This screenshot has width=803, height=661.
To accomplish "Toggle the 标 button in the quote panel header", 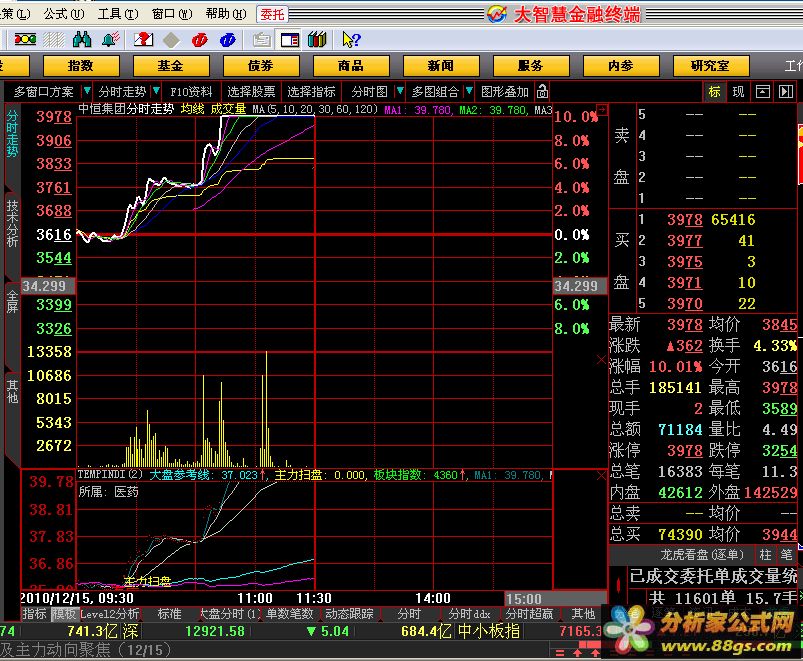I will pyautogui.click(x=714, y=92).
